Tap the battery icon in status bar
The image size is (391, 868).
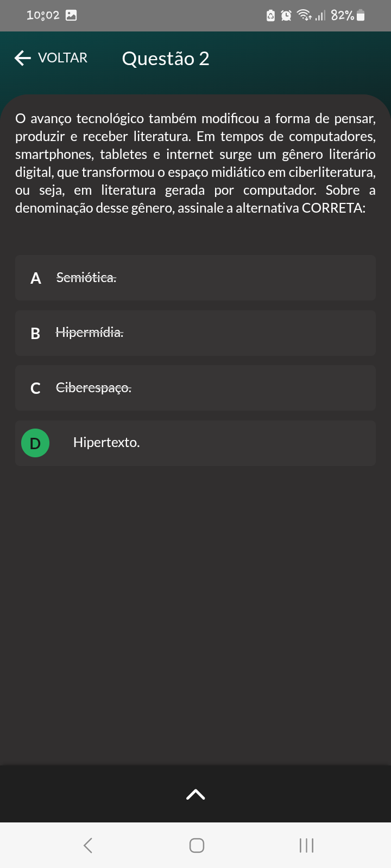click(361, 16)
